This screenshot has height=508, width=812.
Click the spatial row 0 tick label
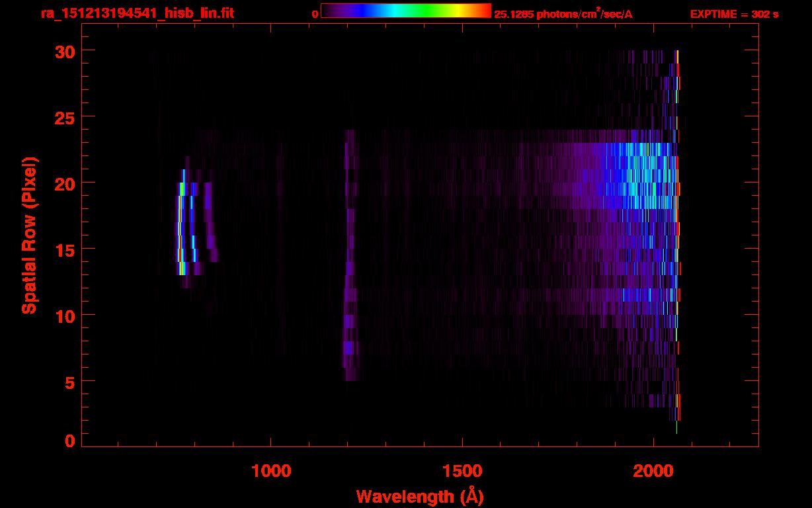(x=70, y=441)
